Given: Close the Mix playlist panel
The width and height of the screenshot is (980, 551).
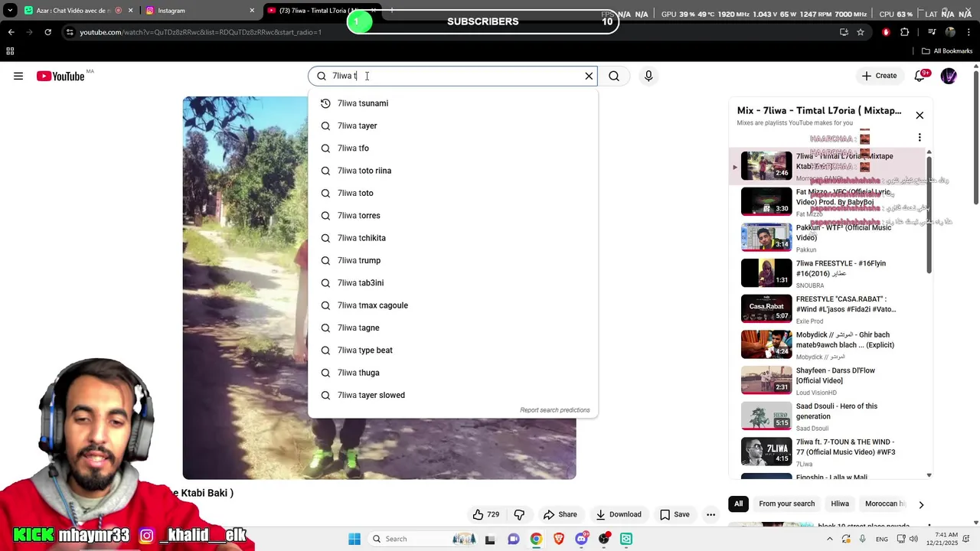Looking at the screenshot, I should tap(920, 116).
